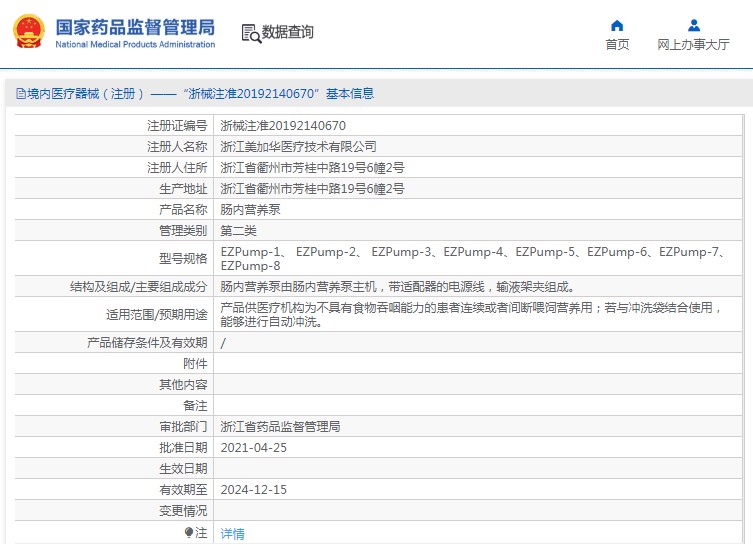The width and height of the screenshot is (753, 544).
Task: Click the bulb icon beside 注
Action: [188, 533]
